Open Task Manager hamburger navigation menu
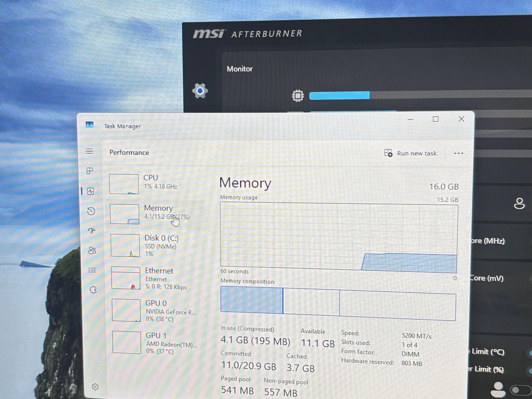This screenshot has width=532, height=399. tap(89, 151)
